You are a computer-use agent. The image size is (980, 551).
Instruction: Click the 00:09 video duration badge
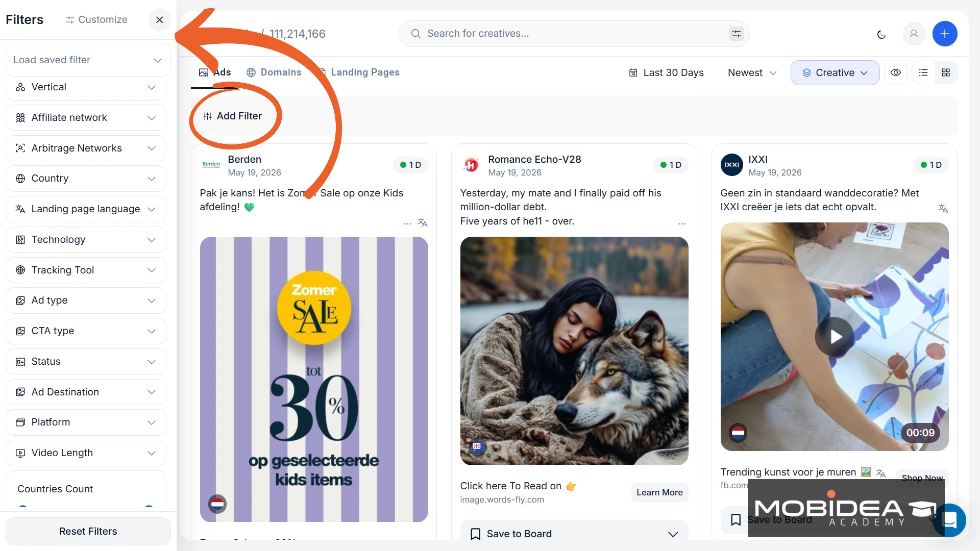pyautogui.click(x=920, y=433)
